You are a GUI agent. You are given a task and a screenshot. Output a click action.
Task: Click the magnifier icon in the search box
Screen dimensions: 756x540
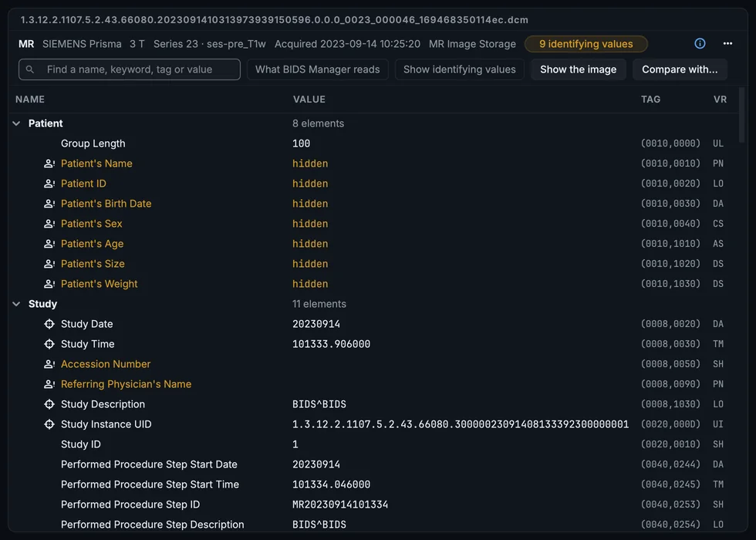pos(30,69)
